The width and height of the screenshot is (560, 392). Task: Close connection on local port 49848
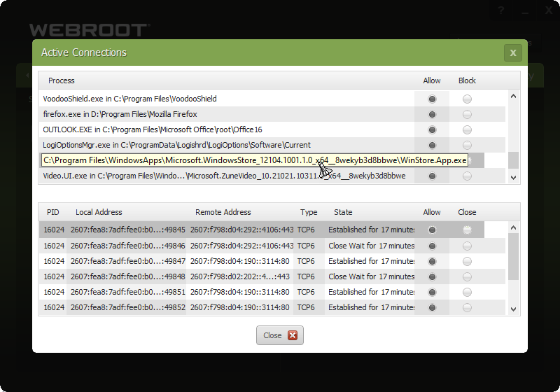[x=467, y=276]
